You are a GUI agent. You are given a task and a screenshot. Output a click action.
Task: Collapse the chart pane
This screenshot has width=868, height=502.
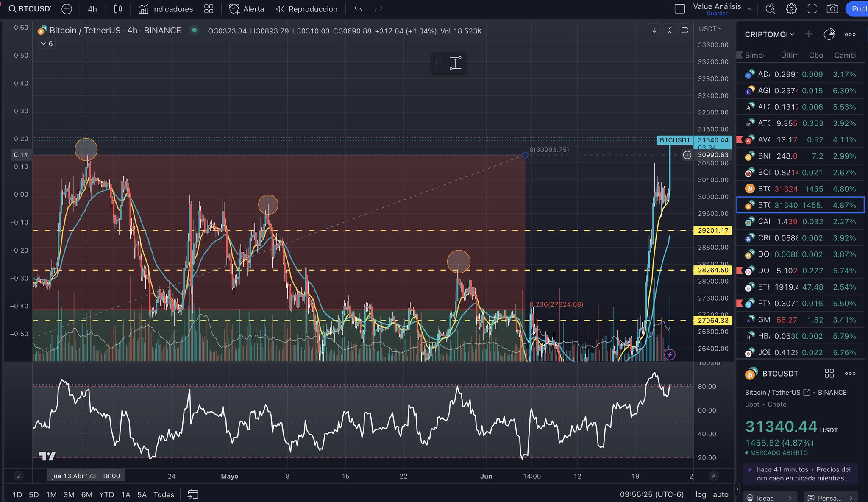(x=669, y=30)
